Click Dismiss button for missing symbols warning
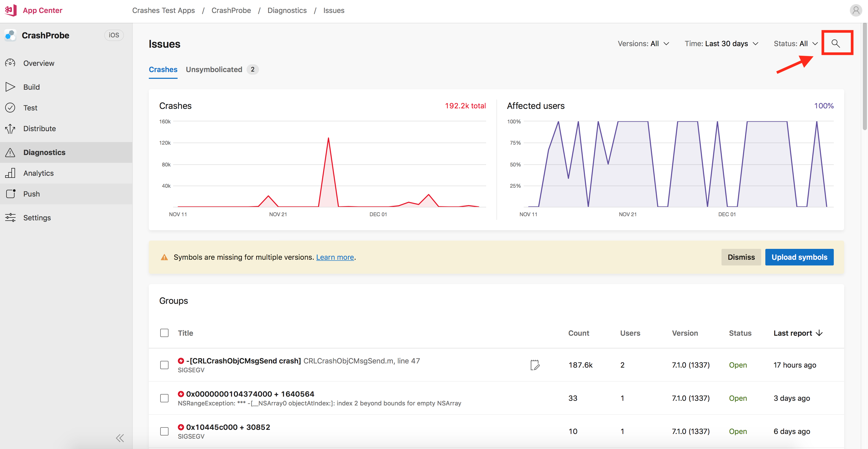Viewport: 868px width, 449px height. [740, 257]
